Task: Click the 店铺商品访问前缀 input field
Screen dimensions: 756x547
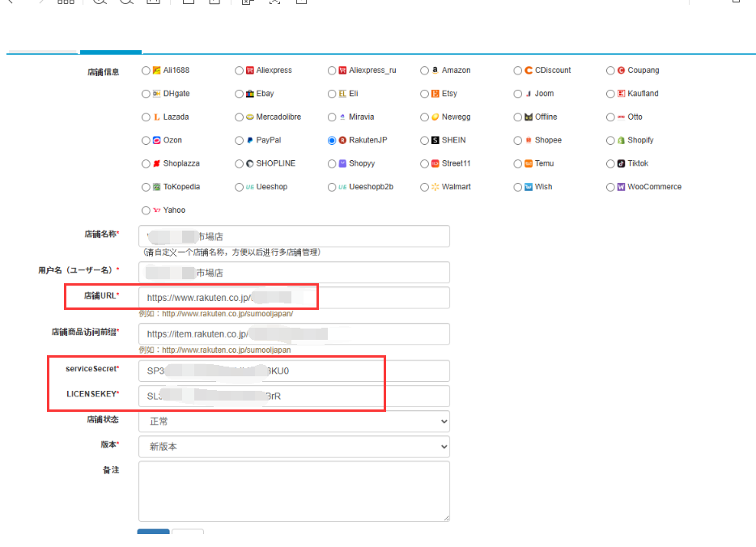Action: pyautogui.click(x=294, y=334)
